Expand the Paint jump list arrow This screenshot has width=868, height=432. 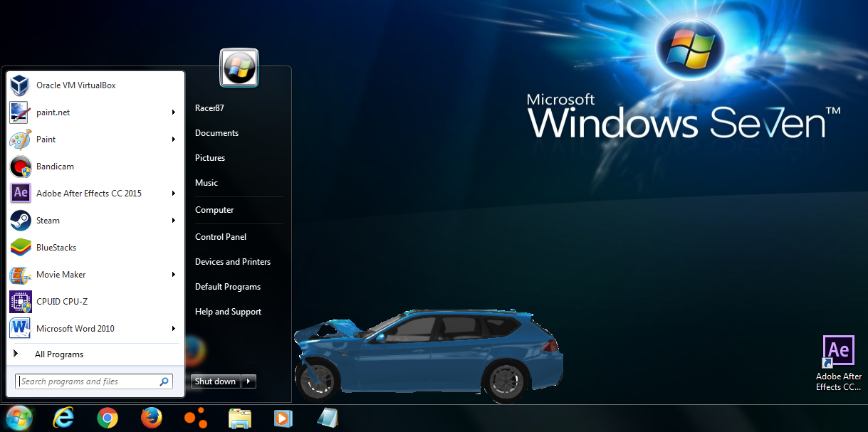[173, 139]
